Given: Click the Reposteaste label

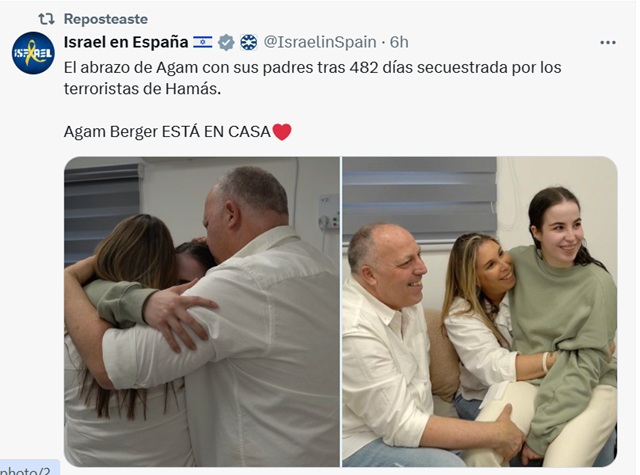Looking at the screenshot, I should [x=106, y=19].
